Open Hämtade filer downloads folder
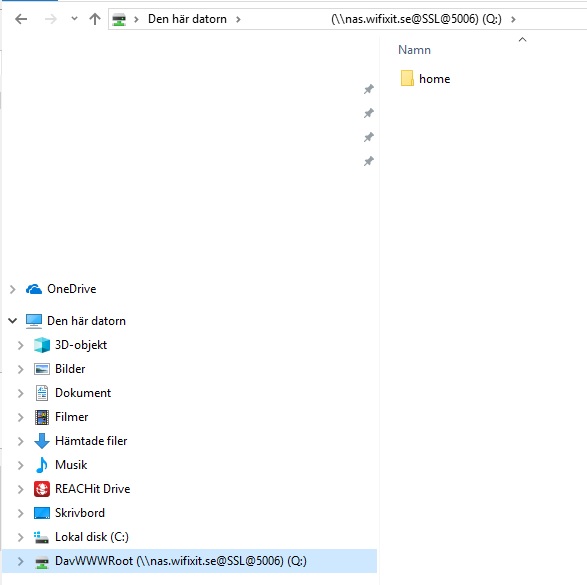The height and width of the screenshot is (585, 587). [x=91, y=441]
